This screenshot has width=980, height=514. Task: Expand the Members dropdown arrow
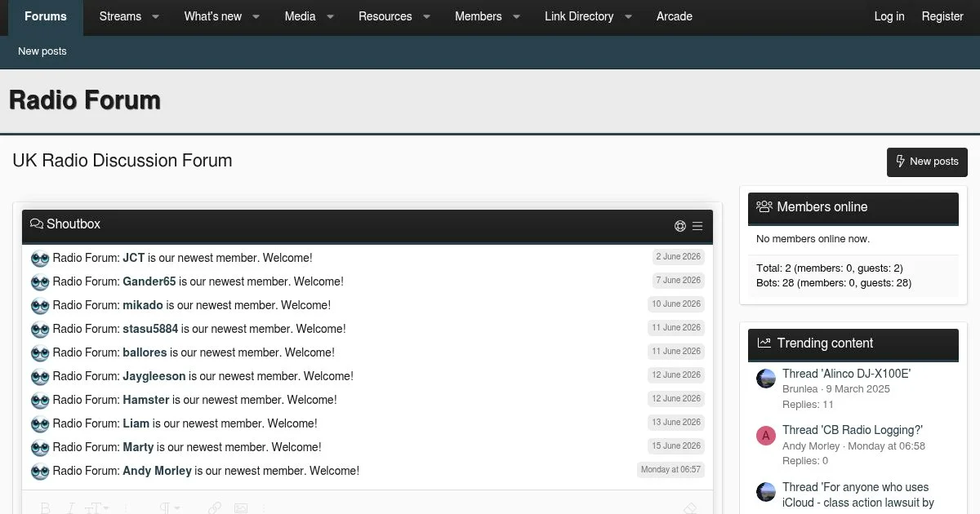pos(517,16)
